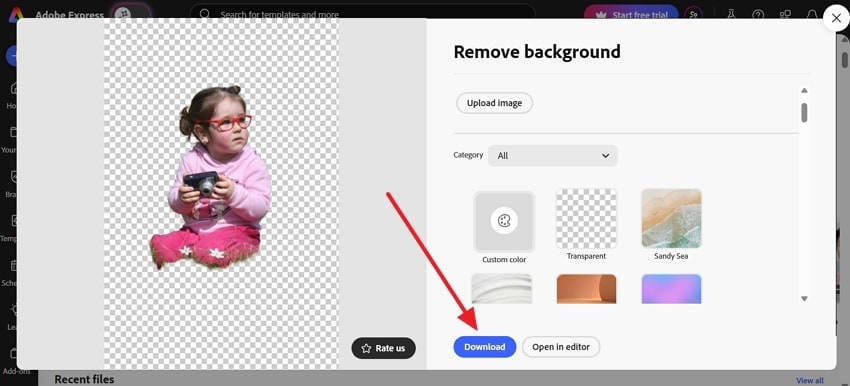The image size is (850, 386).
Task: Click the Adobe Express logo icon
Action: [16, 15]
